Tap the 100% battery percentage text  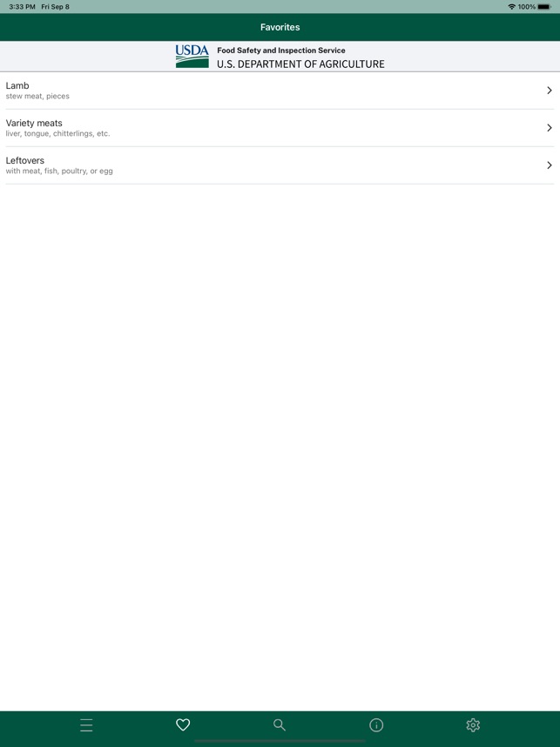pyautogui.click(x=529, y=5)
